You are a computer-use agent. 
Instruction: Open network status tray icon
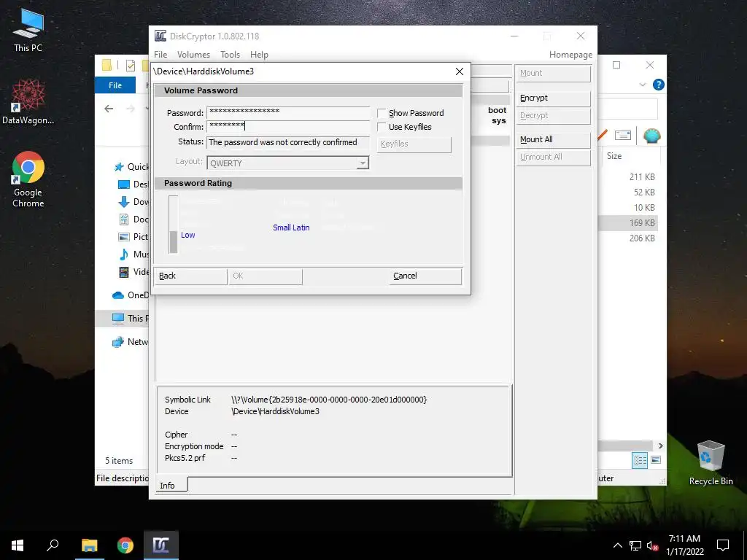(635, 545)
